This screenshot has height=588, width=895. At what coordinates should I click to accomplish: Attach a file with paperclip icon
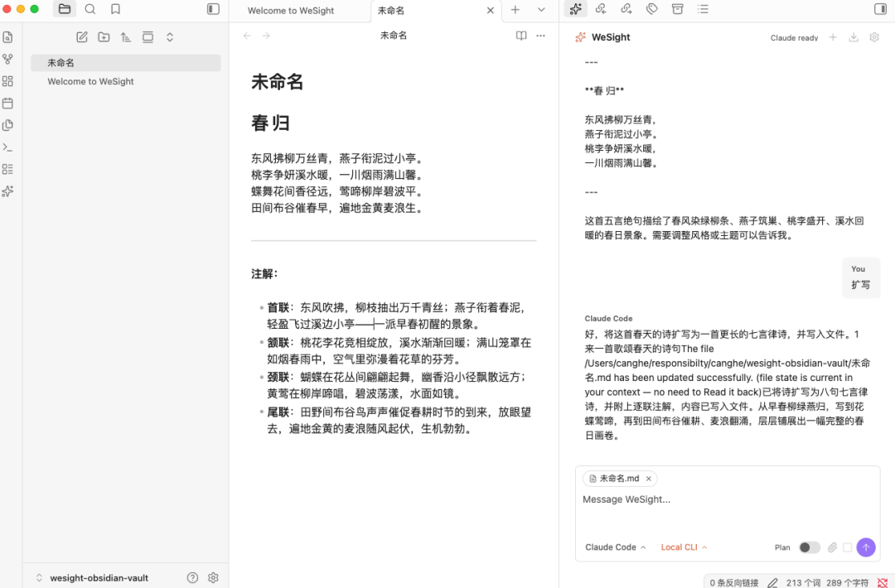click(x=832, y=547)
